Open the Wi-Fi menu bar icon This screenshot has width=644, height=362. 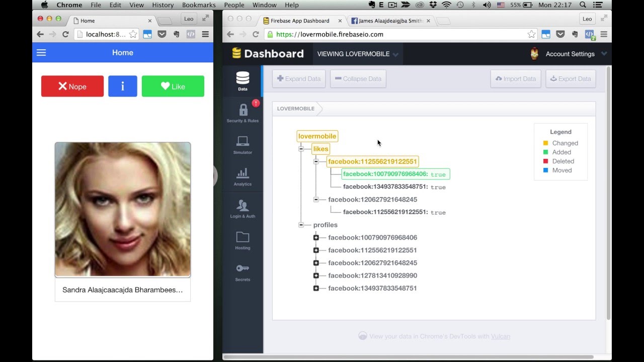tap(446, 5)
